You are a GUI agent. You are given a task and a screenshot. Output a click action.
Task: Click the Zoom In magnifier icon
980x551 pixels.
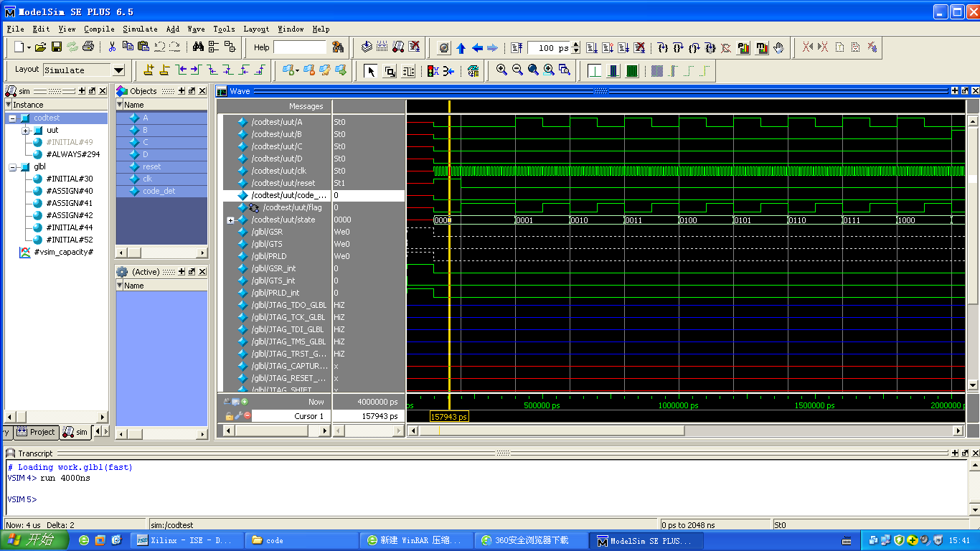pyautogui.click(x=501, y=70)
